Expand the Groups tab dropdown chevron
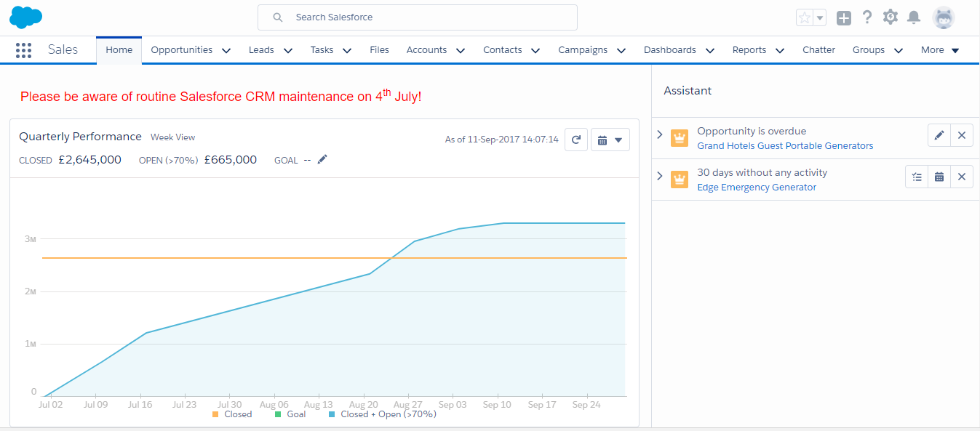Screen dimensions: 980x431 click(x=899, y=51)
